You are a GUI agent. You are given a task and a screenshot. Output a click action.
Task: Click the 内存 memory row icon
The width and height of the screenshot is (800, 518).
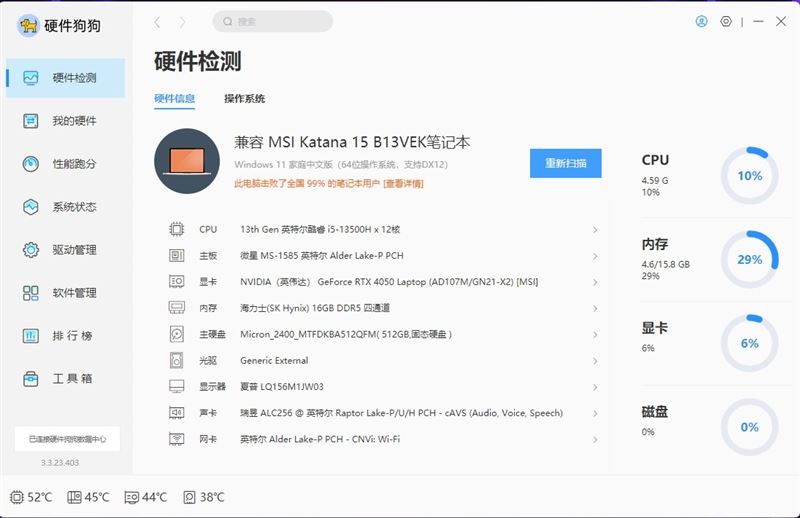click(x=177, y=308)
